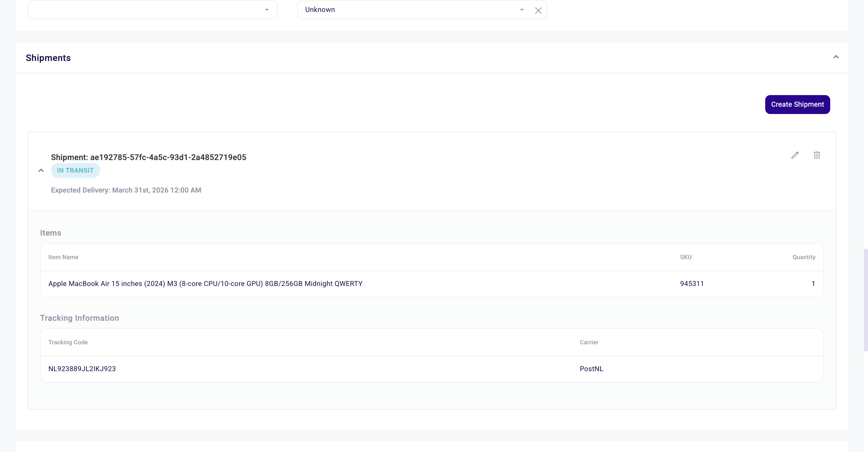This screenshot has width=868, height=452.
Task: Open the Unknown dropdown arrow
Action: point(521,10)
